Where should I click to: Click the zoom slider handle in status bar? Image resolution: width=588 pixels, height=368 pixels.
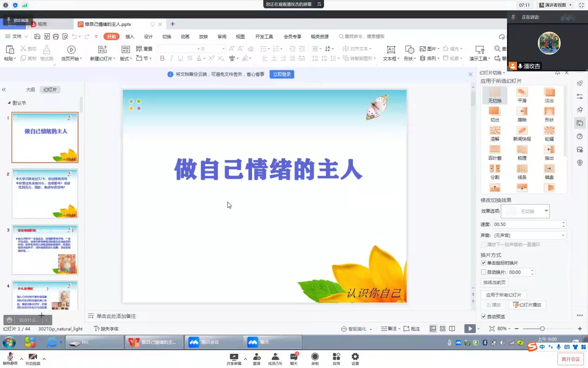coord(542,329)
